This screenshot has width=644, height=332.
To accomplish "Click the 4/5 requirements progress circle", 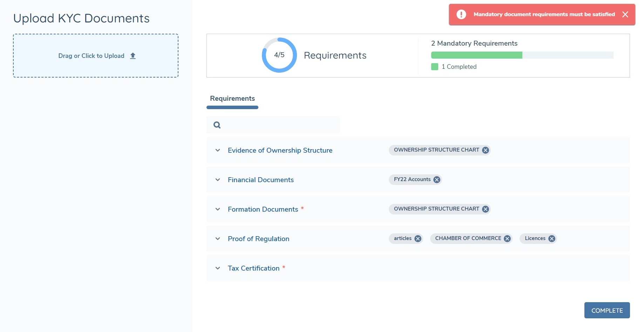I will [x=279, y=55].
